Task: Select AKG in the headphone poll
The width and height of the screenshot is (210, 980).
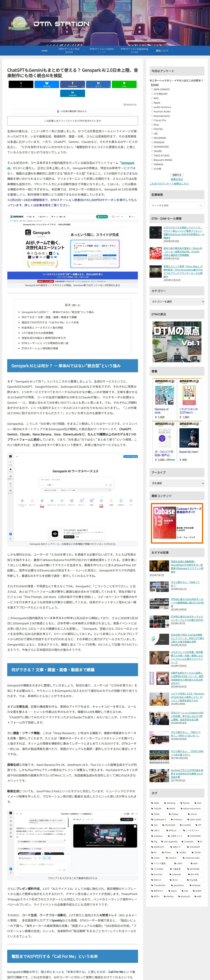Action: tap(152, 98)
